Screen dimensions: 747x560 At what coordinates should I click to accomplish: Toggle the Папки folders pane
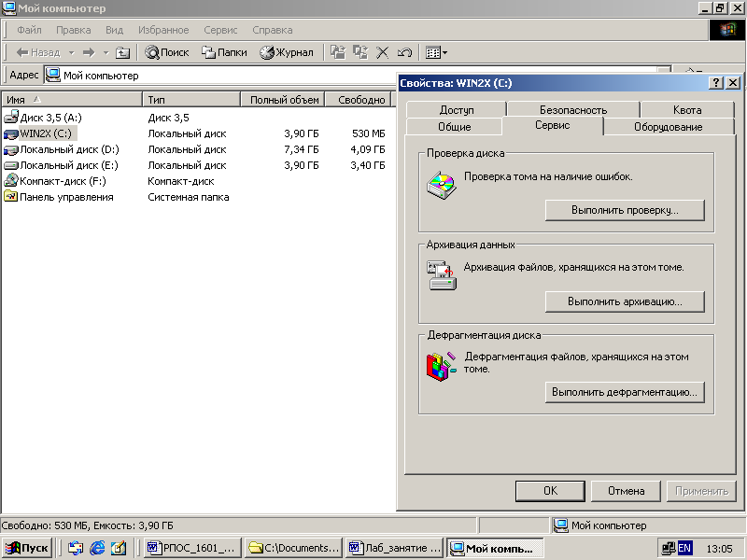point(224,52)
